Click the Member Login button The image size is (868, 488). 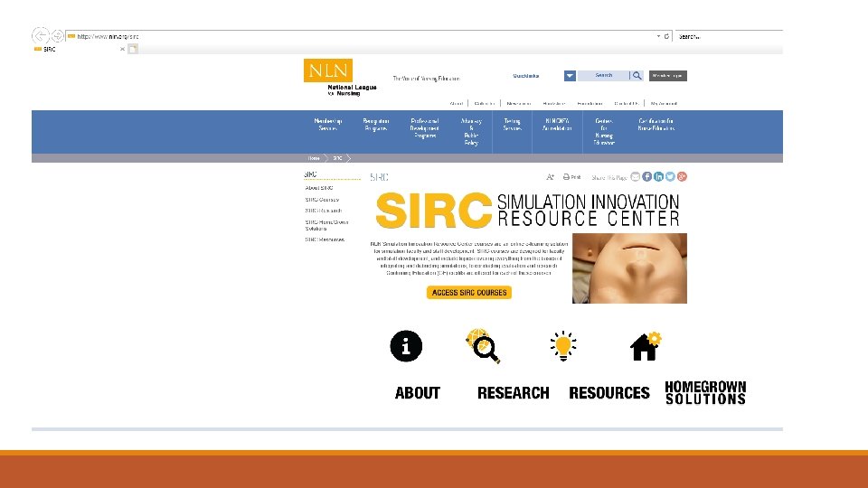[667, 76]
